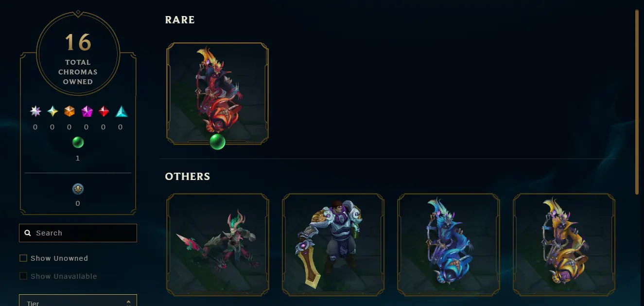644x306 pixels.
Task: Select the red rare Kindred chroma
Action: (217, 94)
